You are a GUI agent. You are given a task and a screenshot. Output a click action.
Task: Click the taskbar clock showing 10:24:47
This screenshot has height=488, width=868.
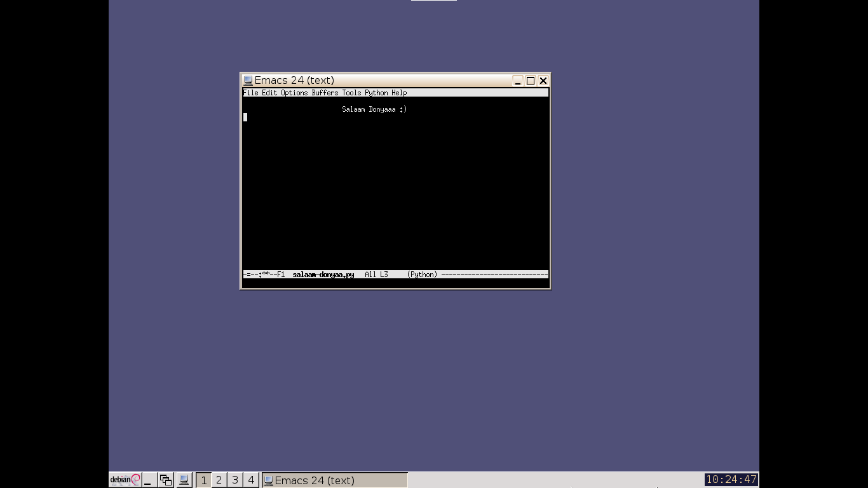731,480
